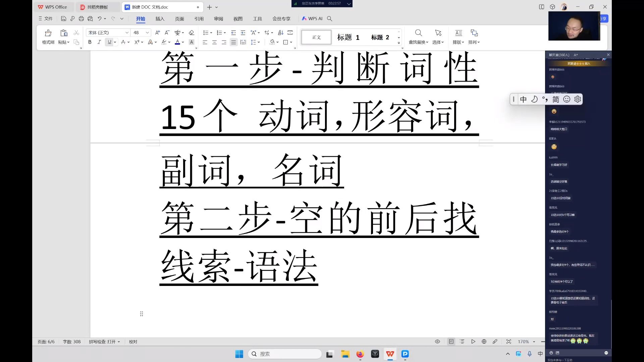Open the font name dropdown

coord(127,33)
